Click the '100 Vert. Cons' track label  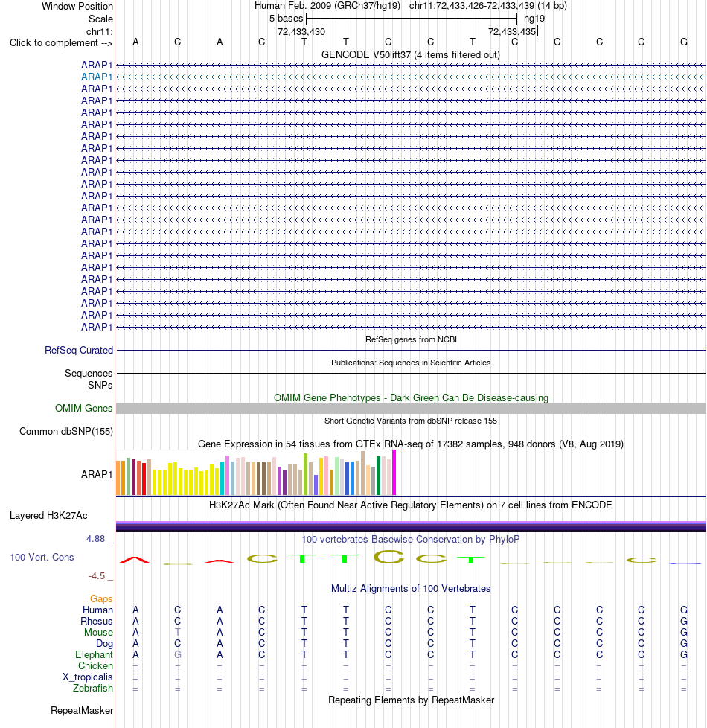tap(42, 557)
